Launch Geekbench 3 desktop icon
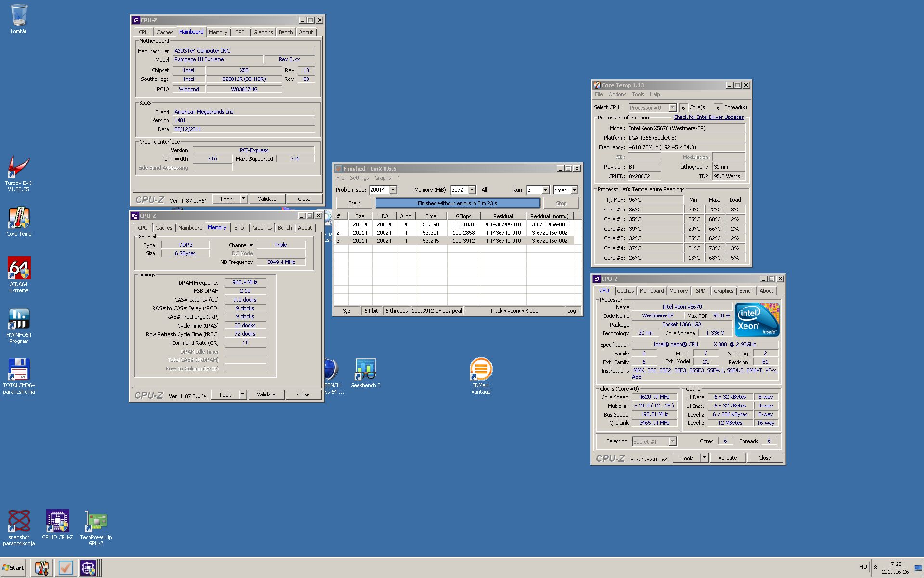This screenshot has width=924, height=578. coord(365,373)
